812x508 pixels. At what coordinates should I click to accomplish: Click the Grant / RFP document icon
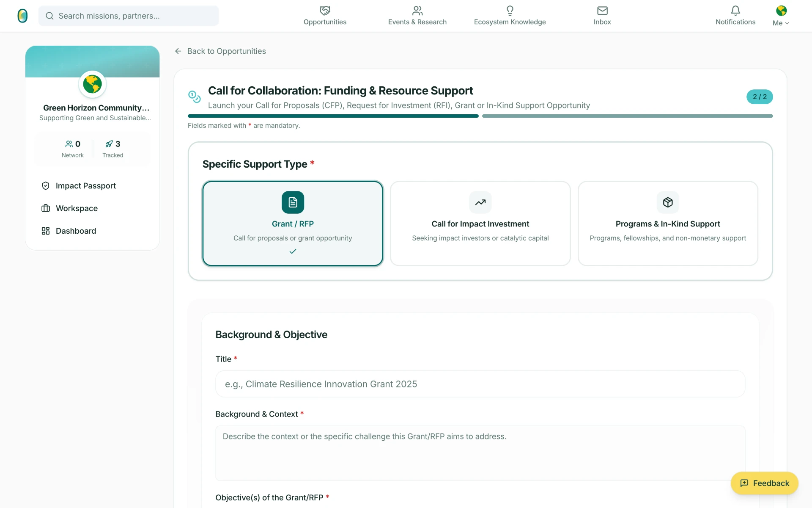293,202
